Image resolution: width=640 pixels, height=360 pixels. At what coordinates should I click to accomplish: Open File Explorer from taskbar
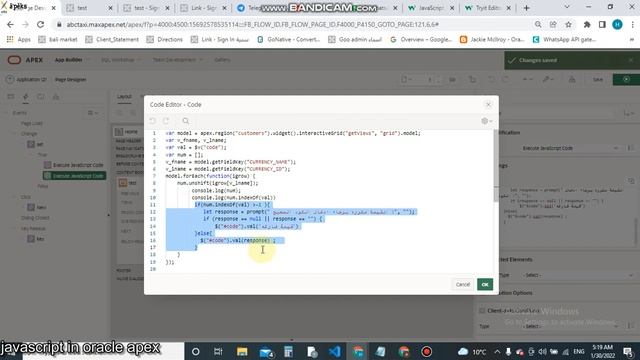point(242,351)
